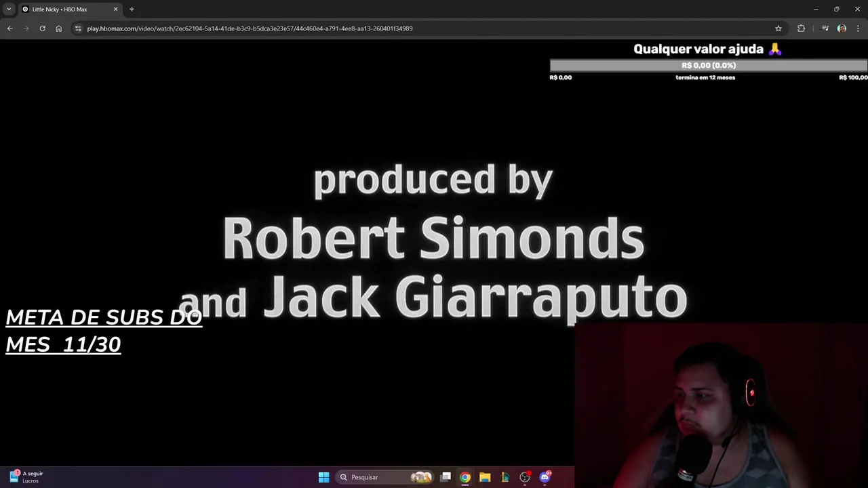
Task: Open the Windows Start menu
Action: (x=323, y=477)
